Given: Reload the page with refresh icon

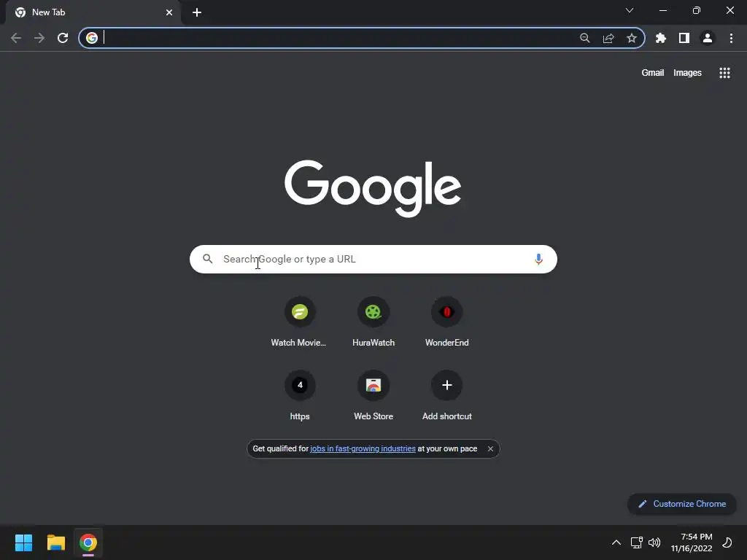Looking at the screenshot, I should coord(63,38).
